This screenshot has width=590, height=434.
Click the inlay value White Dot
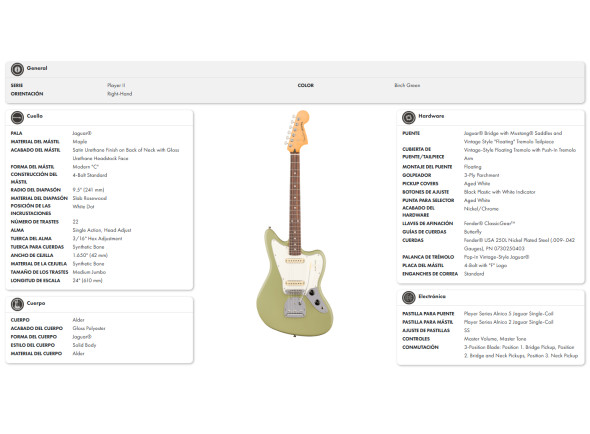(83, 207)
